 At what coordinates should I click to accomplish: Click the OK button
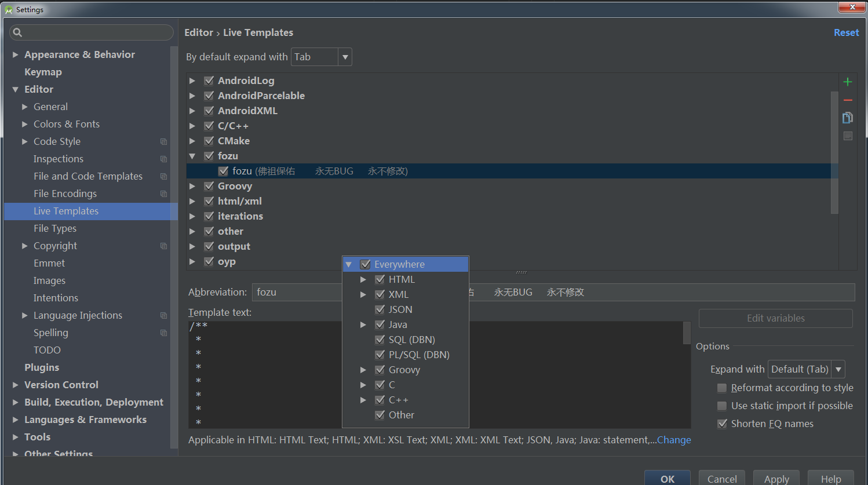(668, 479)
